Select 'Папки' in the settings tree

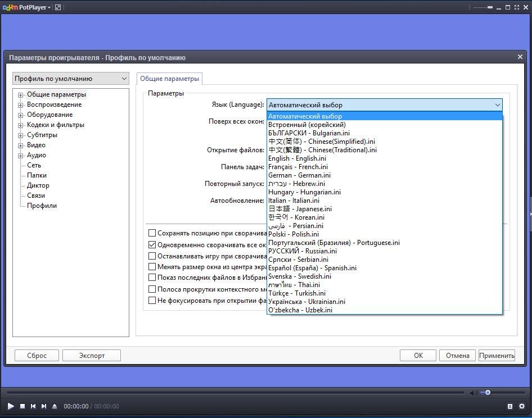tap(37, 175)
